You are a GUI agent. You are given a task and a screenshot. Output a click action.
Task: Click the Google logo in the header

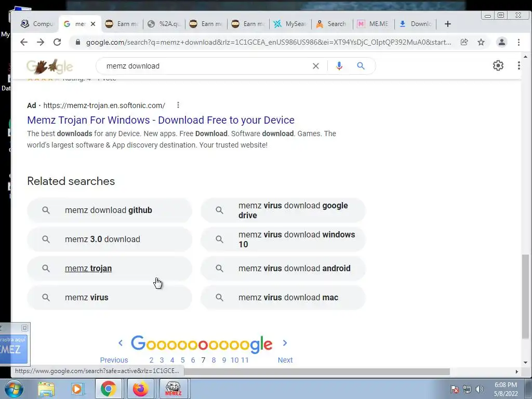[x=49, y=66]
